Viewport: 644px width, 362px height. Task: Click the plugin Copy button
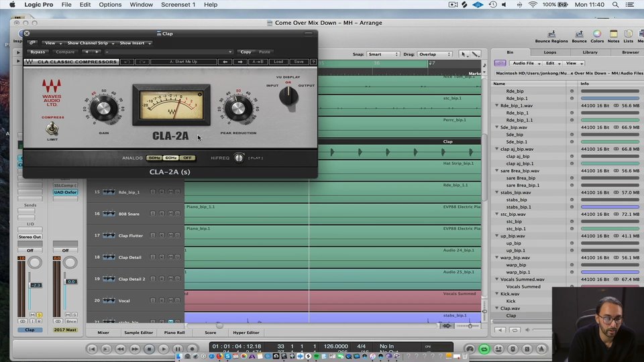[246, 52]
